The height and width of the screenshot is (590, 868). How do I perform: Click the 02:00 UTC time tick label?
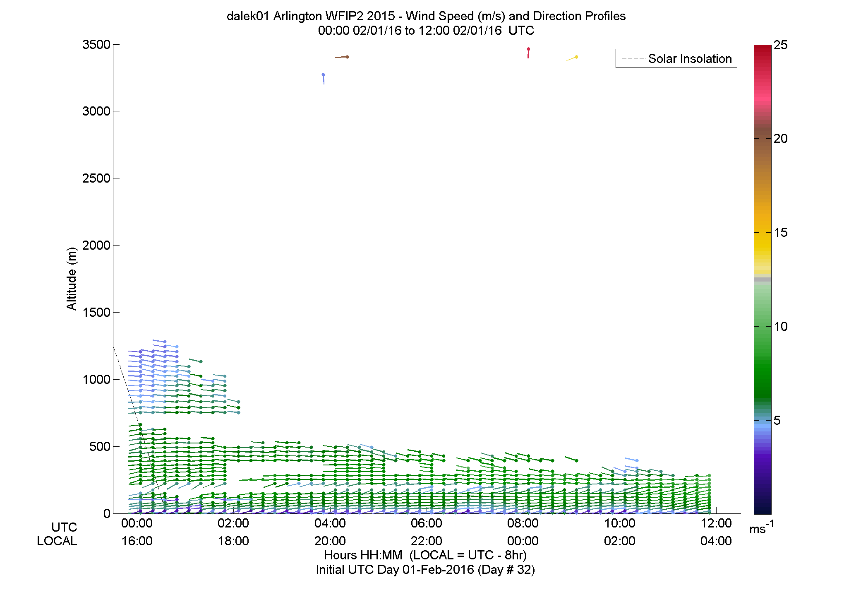point(233,523)
